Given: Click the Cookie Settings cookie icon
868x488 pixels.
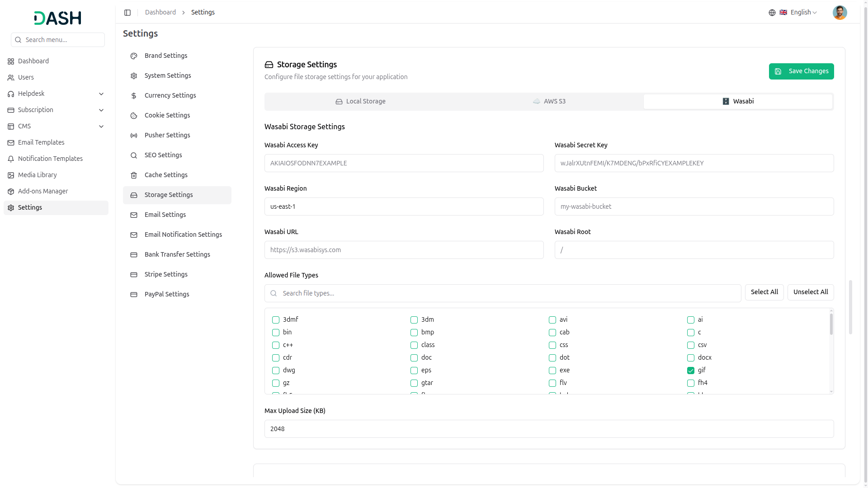Looking at the screenshot, I should [x=134, y=116].
